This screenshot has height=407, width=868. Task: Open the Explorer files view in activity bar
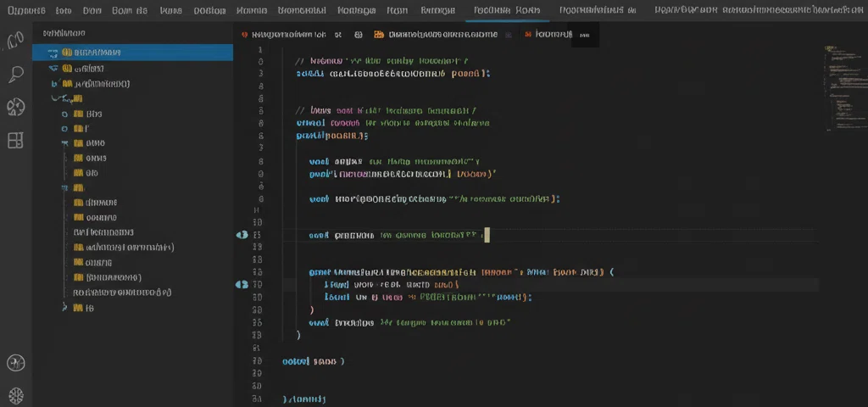pyautogui.click(x=15, y=41)
